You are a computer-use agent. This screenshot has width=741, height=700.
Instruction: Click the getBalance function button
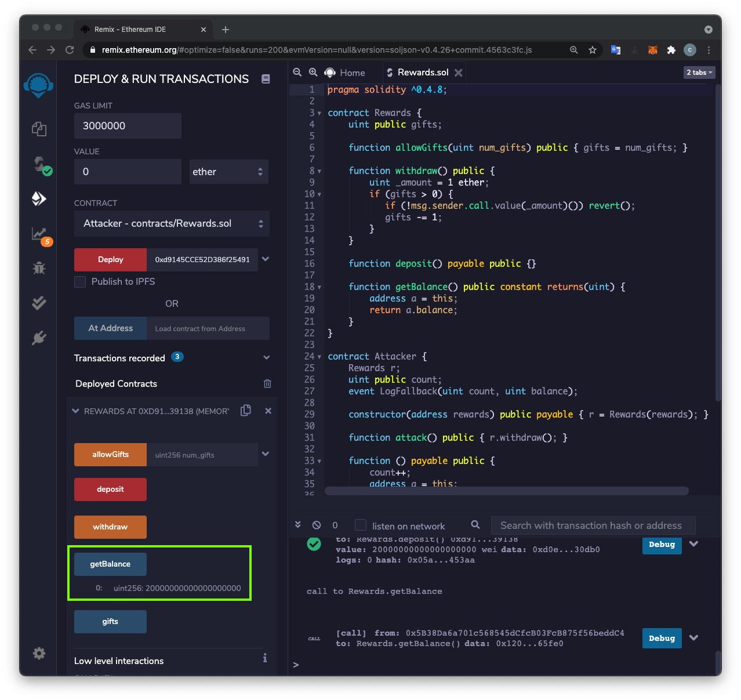(110, 564)
